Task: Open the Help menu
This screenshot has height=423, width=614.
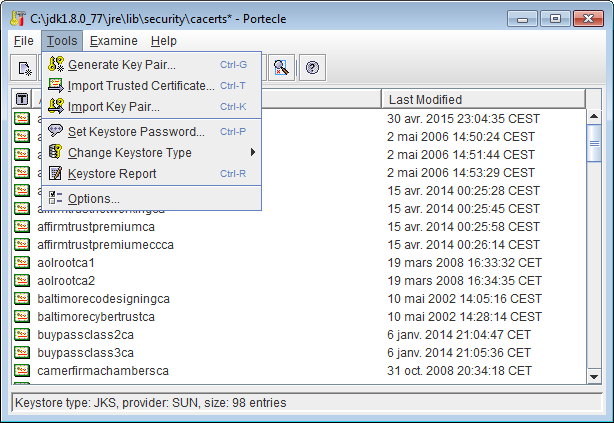Action: (164, 41)
